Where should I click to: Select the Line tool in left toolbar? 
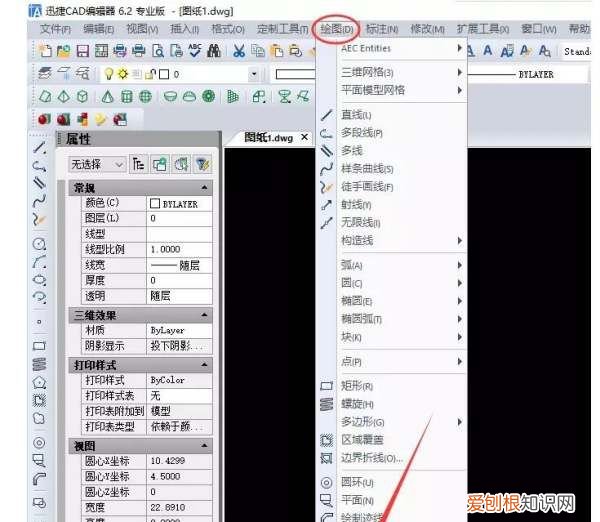(39, 148)
